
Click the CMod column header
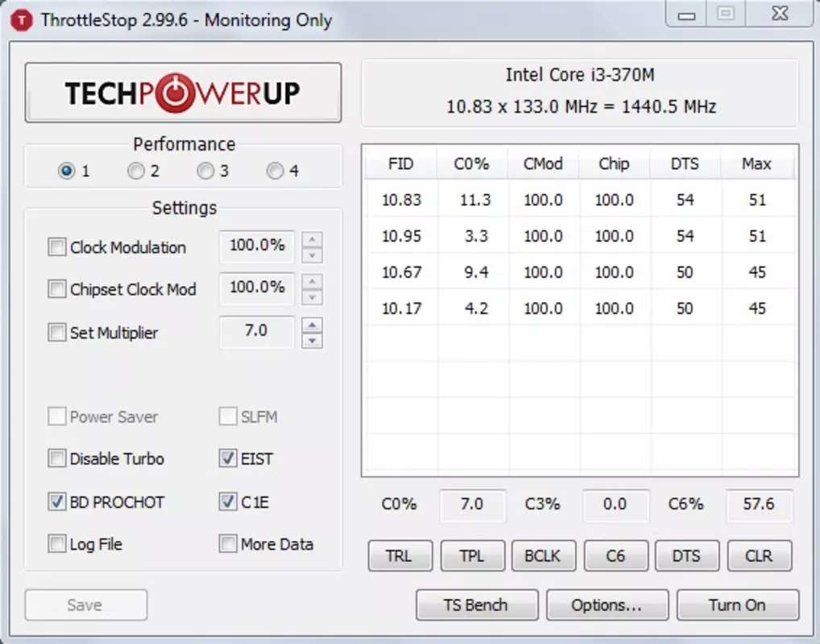[x=543, y=163]
